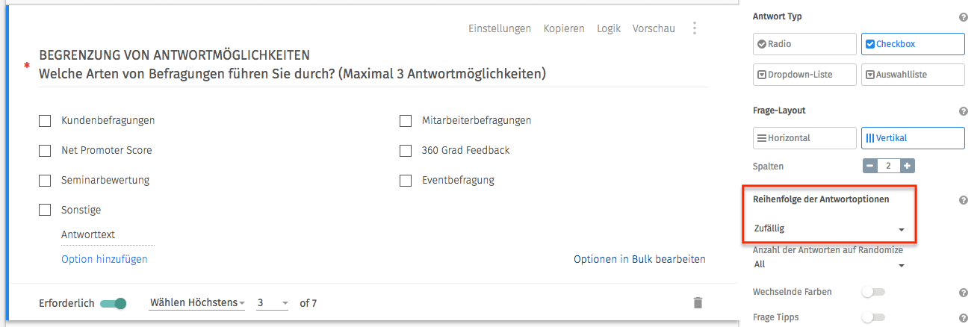This screenshot has height=327, width=980.
Task: Toggle the Erforderlich switch off
Action: coord(114,303)
